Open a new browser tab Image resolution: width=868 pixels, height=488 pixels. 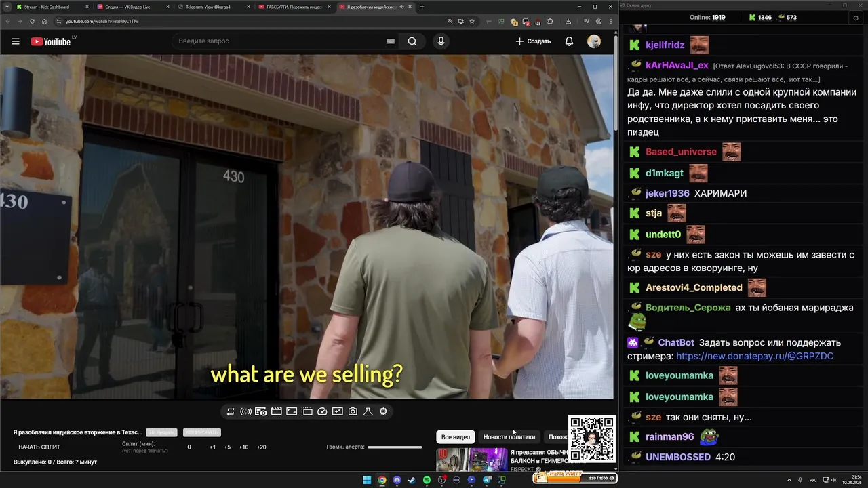pyautogui.click(x=422, y=7)
